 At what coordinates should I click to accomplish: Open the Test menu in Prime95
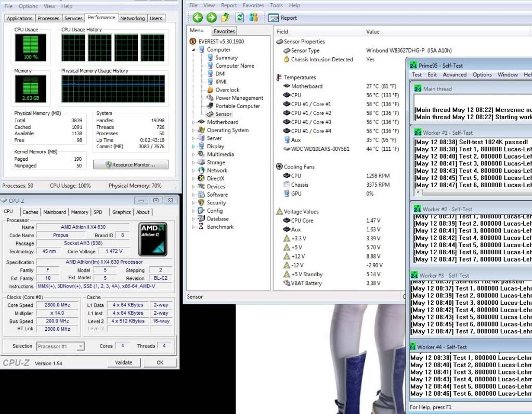(x=417, y=75)
